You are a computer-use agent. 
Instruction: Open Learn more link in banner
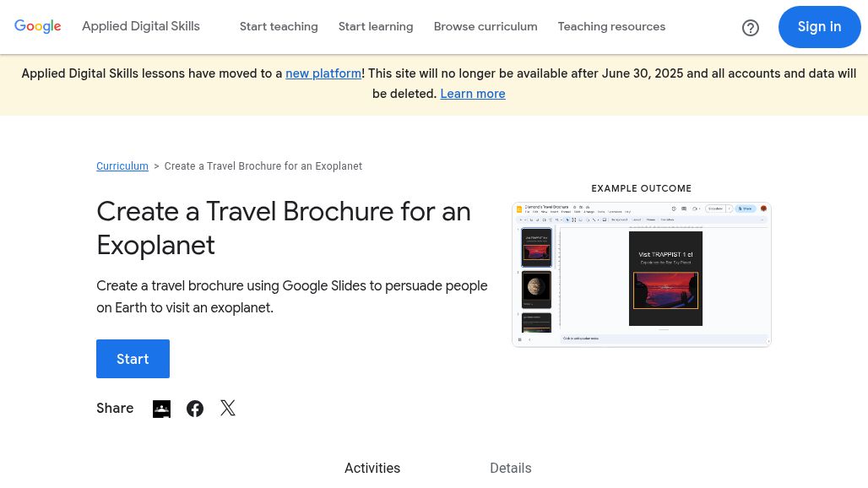pos(473,94)
